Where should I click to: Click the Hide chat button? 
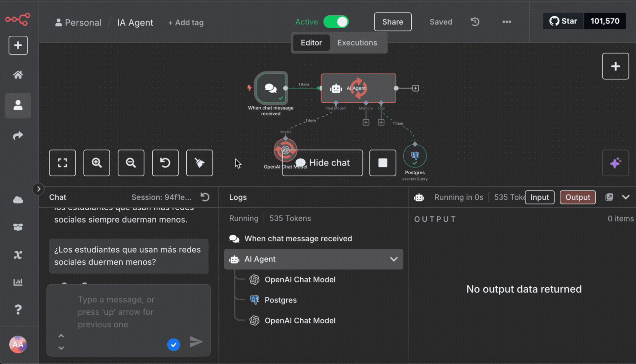pos(322,163)
